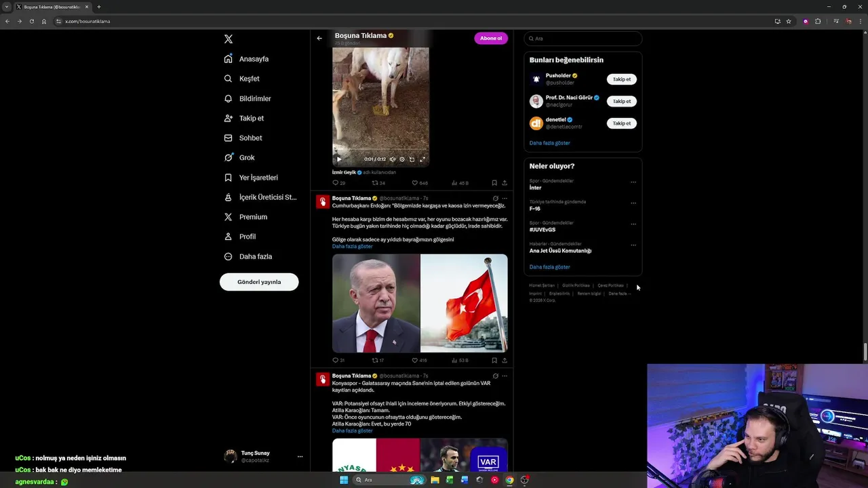Open options for F-16 trend
The height and width of the screenshot is (488, 868).
tap(633, 203)
